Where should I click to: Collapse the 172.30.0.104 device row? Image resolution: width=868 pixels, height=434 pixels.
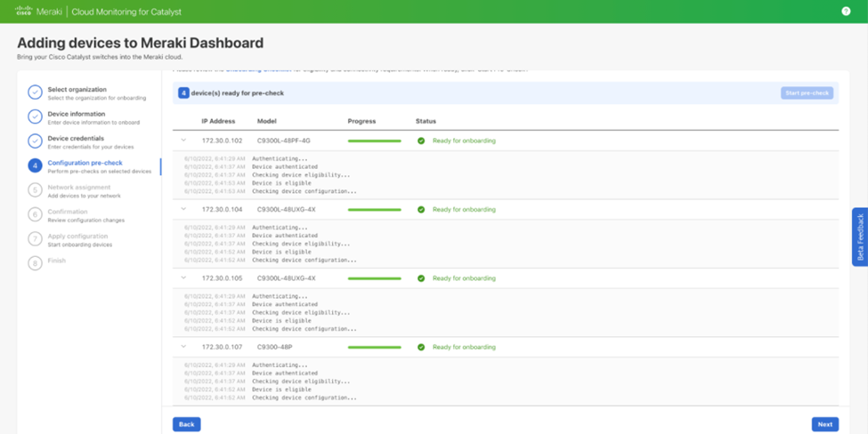tap(183, 209)
